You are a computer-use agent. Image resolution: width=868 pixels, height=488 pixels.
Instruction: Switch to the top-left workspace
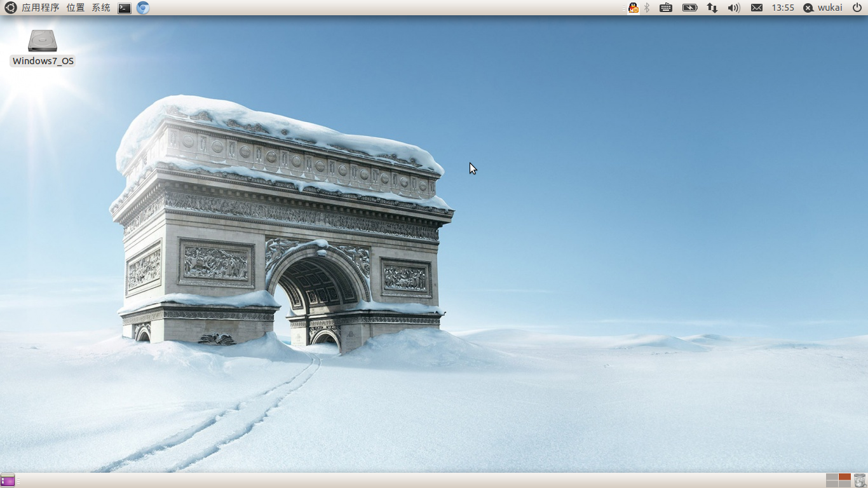(x=832, y=477)
